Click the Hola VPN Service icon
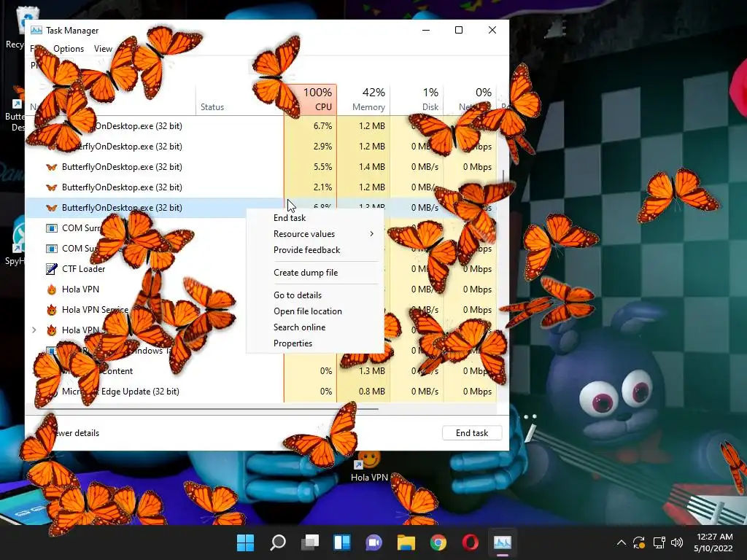Screen dimensions: 747x560 click(x=52, y=310)
